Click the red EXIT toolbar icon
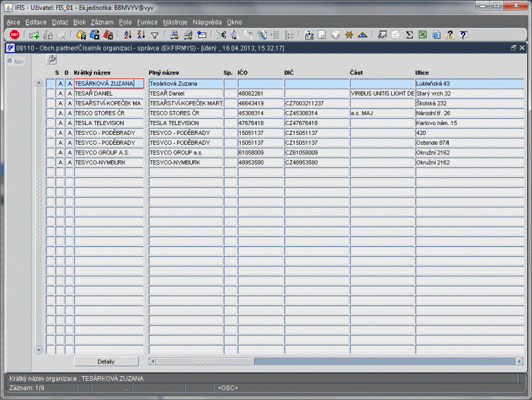532x400 pixels. pos(14,35)
